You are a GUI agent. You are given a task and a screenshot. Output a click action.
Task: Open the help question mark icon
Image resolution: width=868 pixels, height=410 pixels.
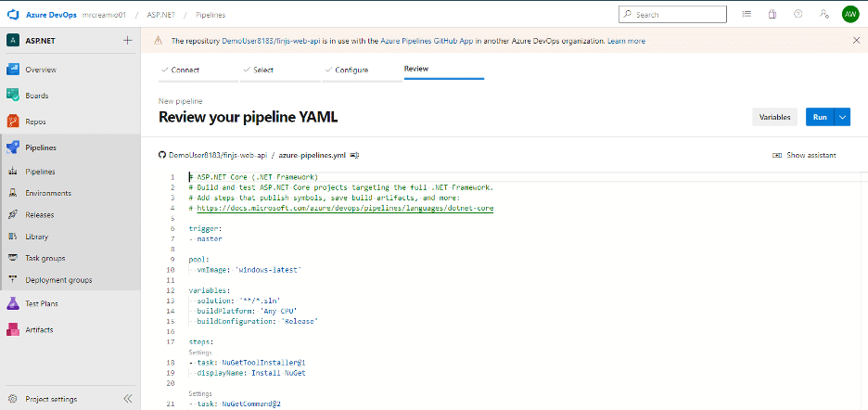798,15
